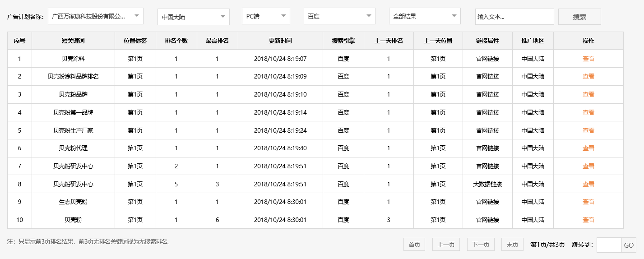Click the 操作 column header
644x259 pixels.
coord(588,41)
